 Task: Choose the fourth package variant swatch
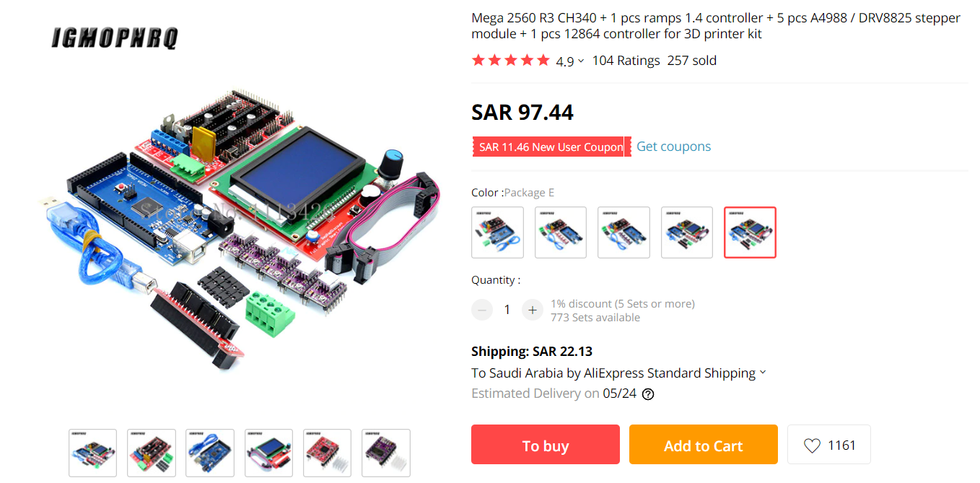(687, 232)
